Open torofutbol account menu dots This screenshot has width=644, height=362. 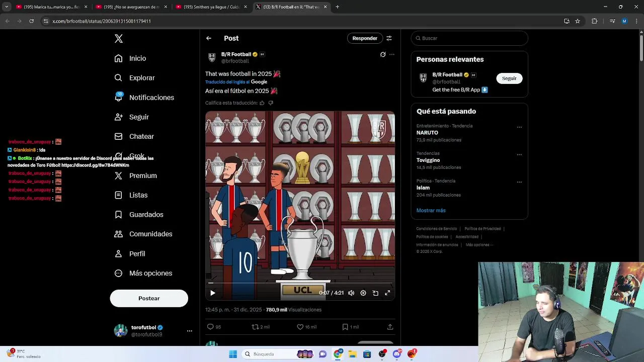click(x=190, y=331)
